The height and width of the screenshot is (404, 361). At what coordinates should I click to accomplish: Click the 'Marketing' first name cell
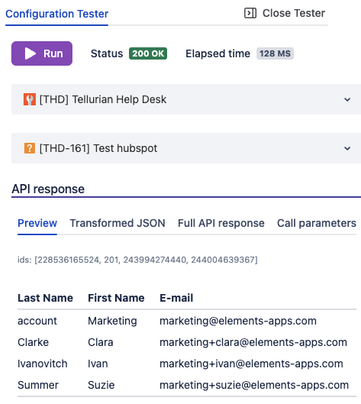tap(112, 321)
